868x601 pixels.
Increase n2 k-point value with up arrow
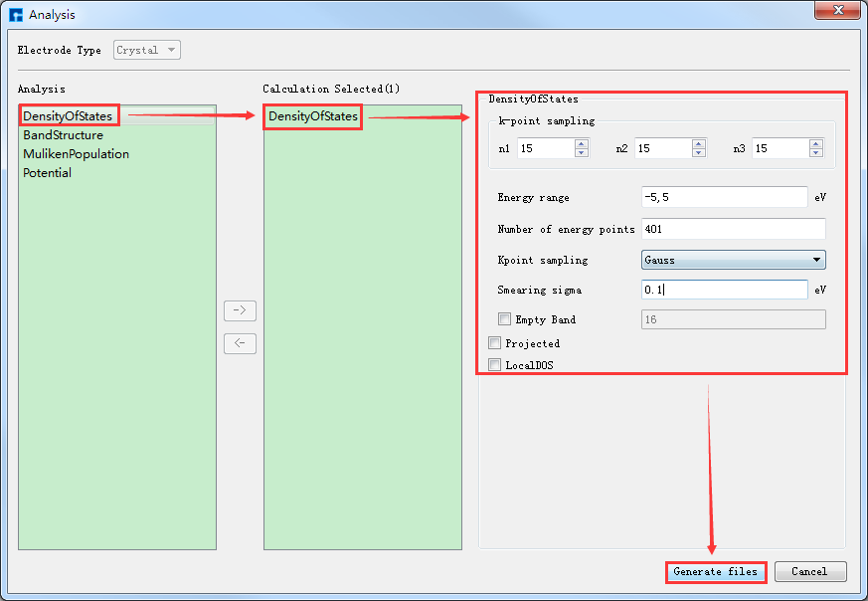coord(699,143)
